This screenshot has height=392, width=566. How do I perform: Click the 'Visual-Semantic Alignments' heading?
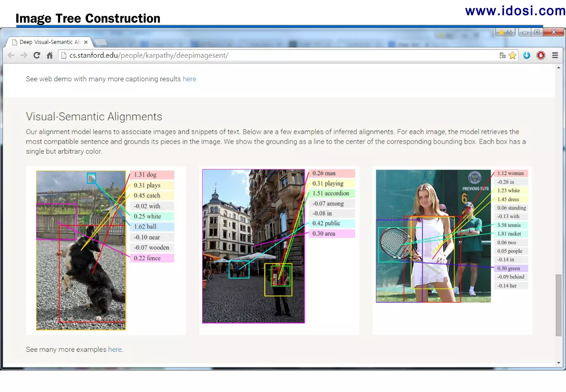94,117
